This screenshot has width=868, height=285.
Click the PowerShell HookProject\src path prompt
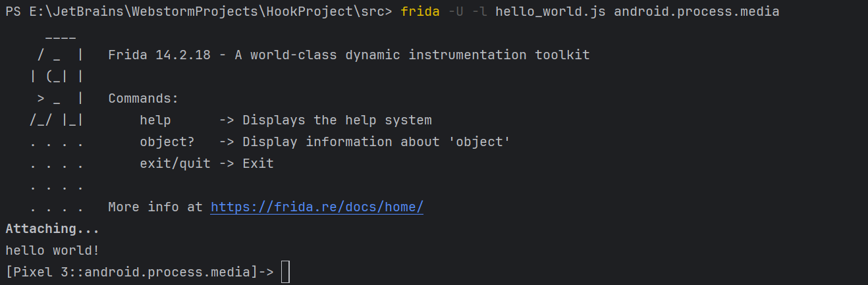pyautogui.click(x=199, y=12)
